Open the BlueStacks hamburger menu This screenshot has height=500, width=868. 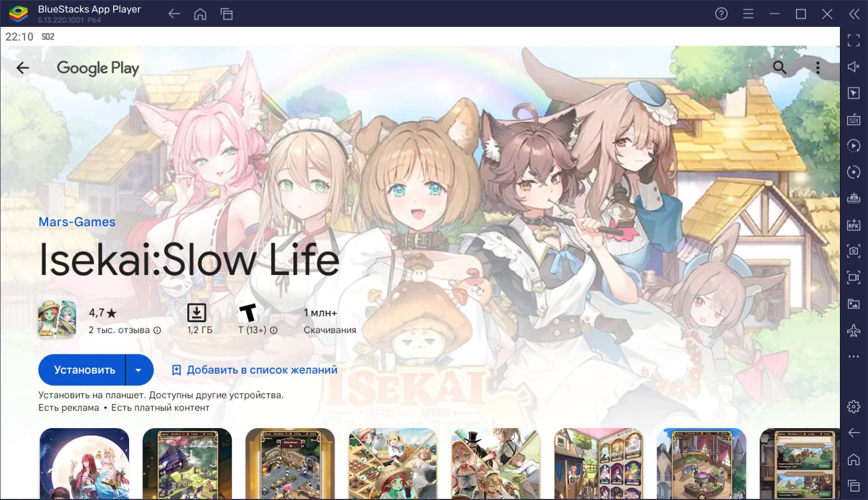pos(748,14)
